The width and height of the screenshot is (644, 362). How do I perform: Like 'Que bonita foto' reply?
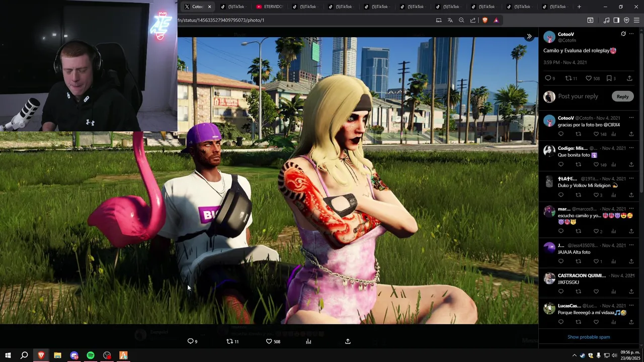[596, 164]
